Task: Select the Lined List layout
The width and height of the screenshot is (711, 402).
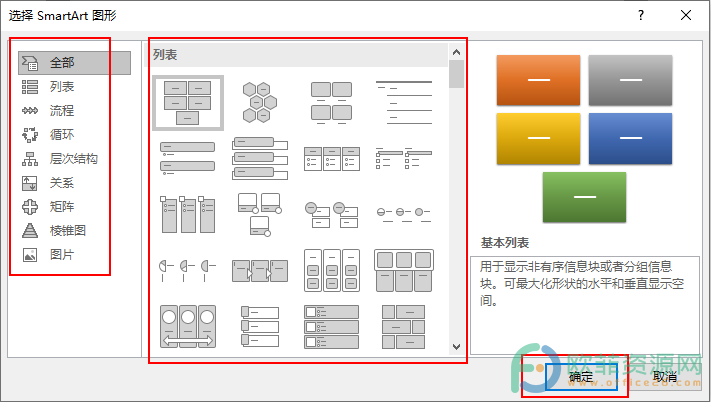Action: click(x=404, y=103)
